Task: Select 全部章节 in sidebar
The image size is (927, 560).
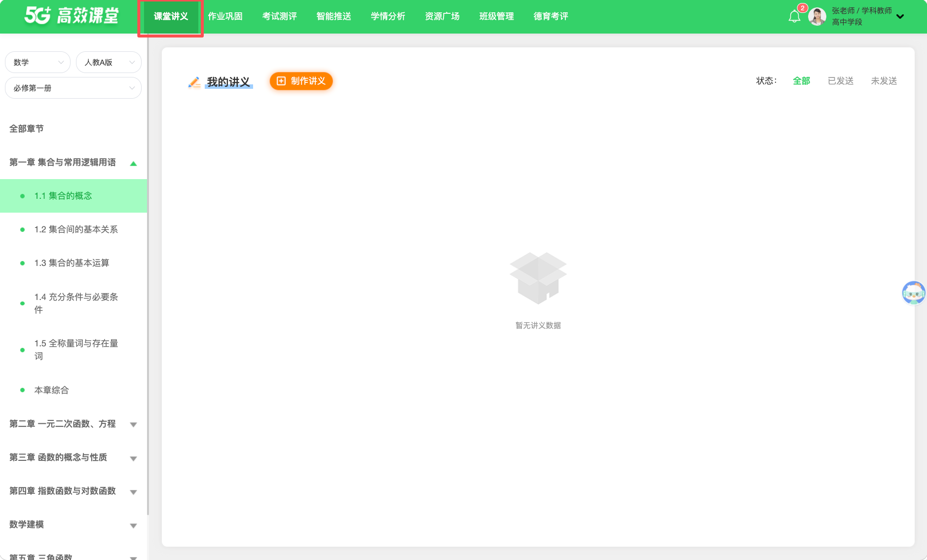Action: click(x=27, y=129)
